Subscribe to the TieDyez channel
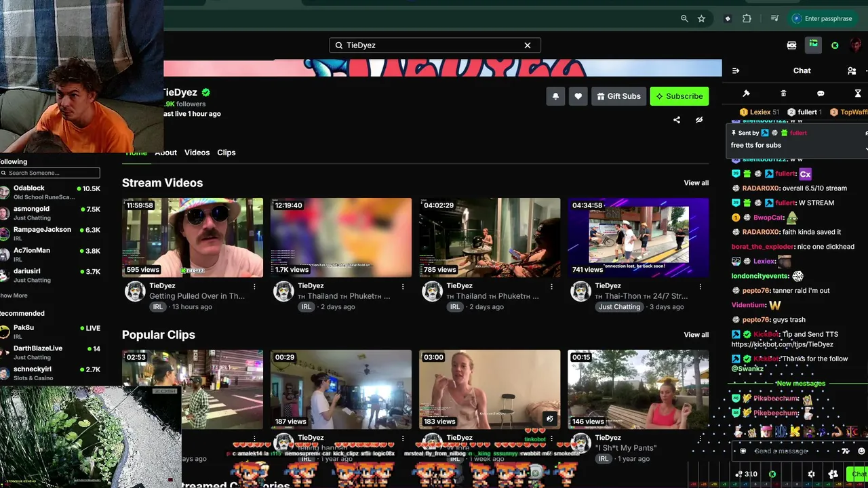Viewport: 868px width, 488px height. [x=679, y=96]
